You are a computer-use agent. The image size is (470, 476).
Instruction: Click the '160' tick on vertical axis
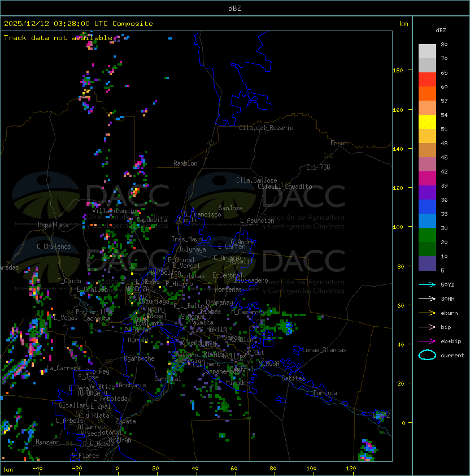click(398, 110)
